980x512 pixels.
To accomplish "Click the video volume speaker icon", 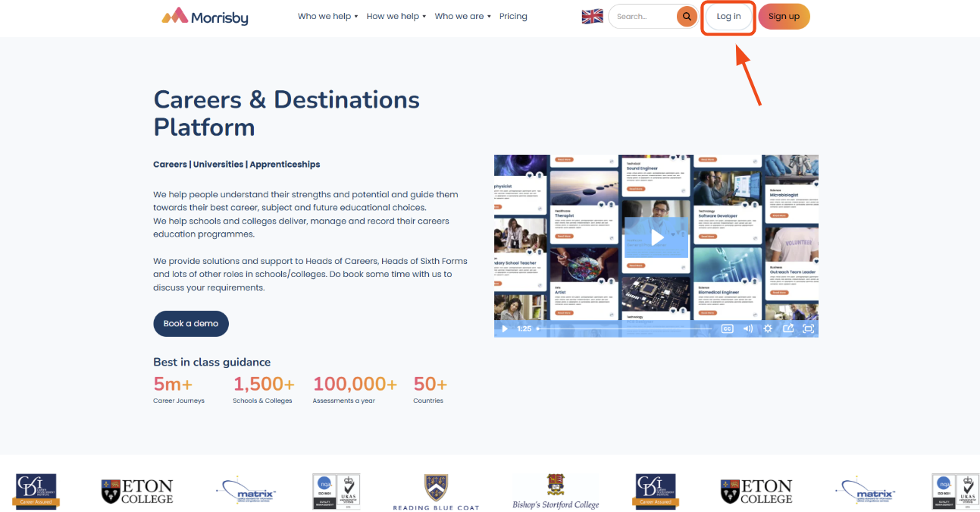I will tap(747, 328).
